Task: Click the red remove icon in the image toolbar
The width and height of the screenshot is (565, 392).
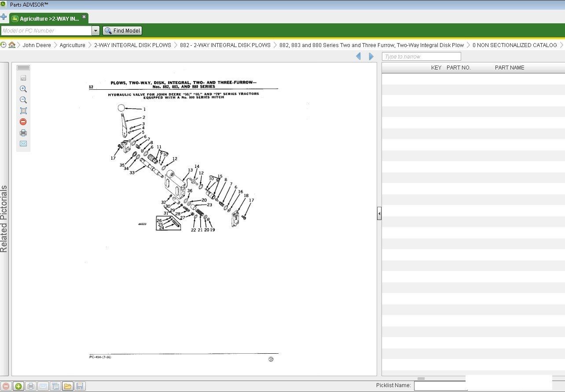Action: [x=23, y=122]
